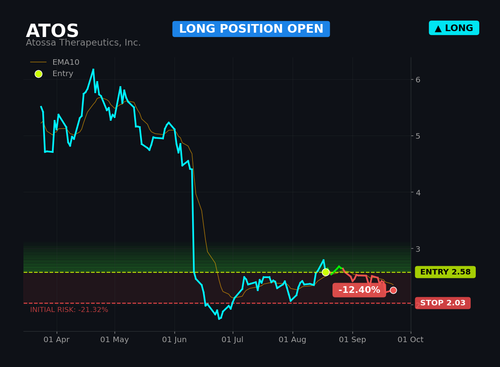Click the 01 Sep axis label

352,340
